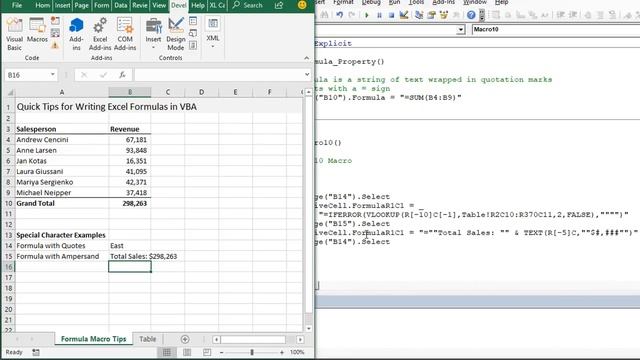Toggle Use Relative References in Code group

click(55, 33)
